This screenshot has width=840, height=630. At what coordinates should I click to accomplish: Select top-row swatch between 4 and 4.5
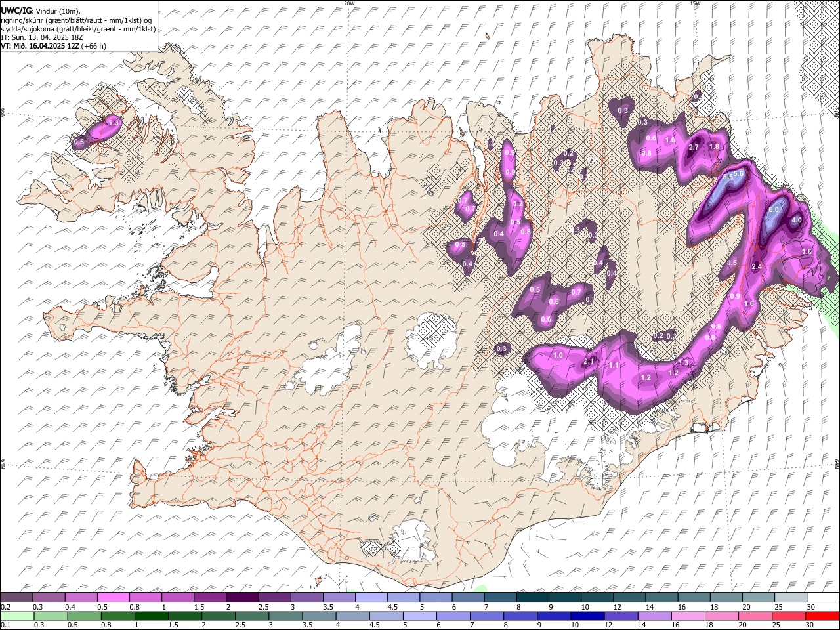370,598
